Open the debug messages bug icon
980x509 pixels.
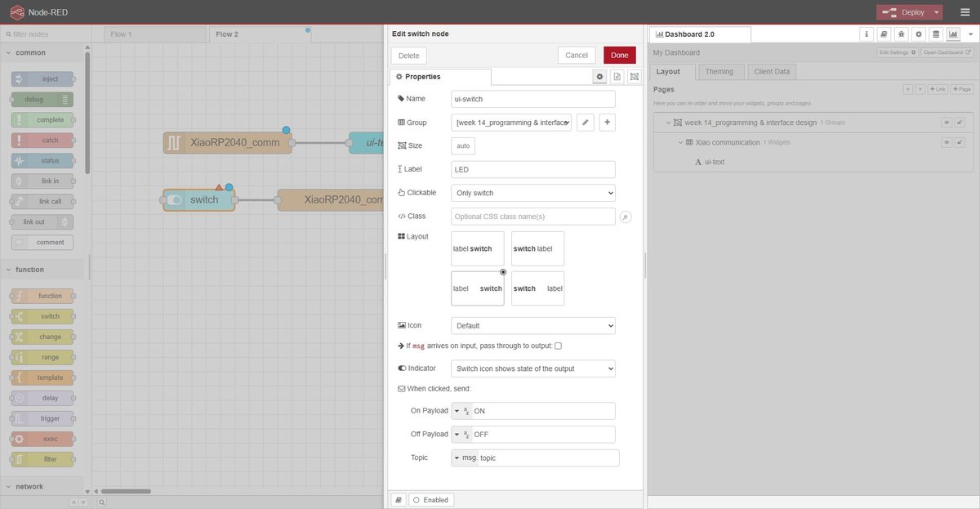(x=902, y=34)
